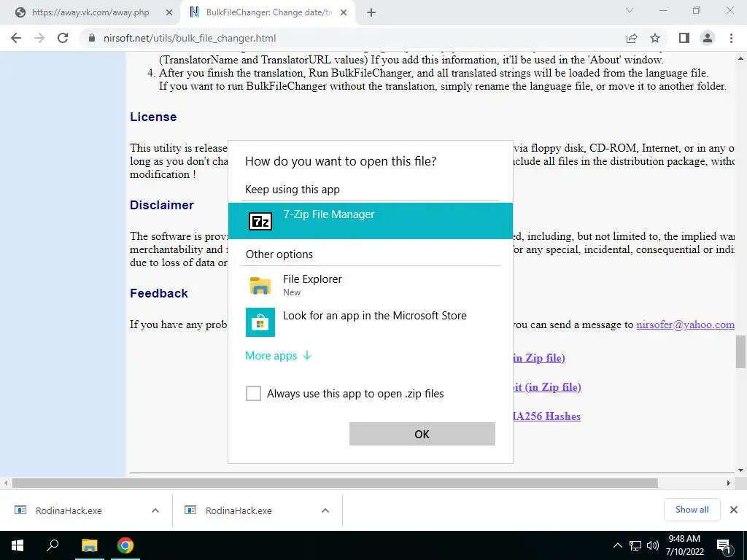The height and width of the screenshot is (560, 747).
Task: Click 'Other options' label
Action: coord(279,254)
